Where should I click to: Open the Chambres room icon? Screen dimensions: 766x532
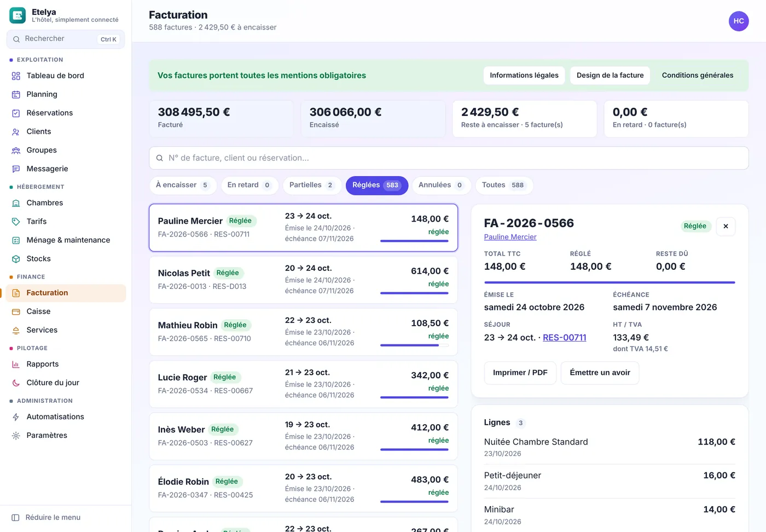tap(16, 203)
